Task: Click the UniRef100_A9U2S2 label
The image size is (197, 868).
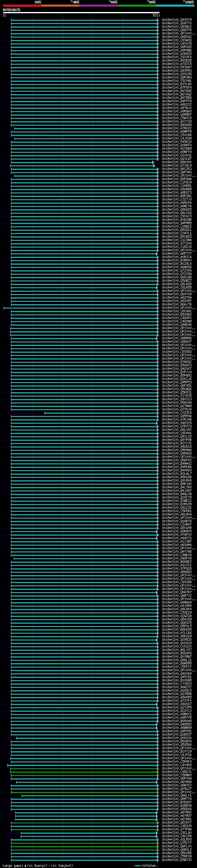Action: click(x=177, y=104)
